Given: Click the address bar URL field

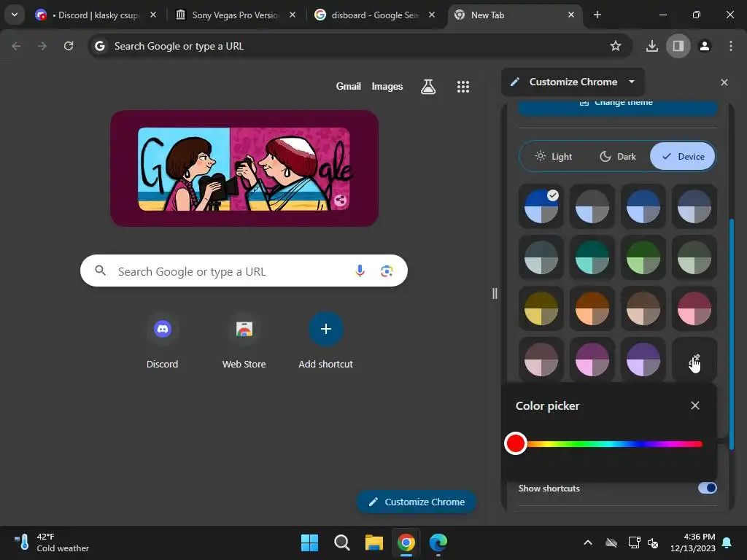Looking at the screenshot, I should pyautogui.click(x=360, y=46).
